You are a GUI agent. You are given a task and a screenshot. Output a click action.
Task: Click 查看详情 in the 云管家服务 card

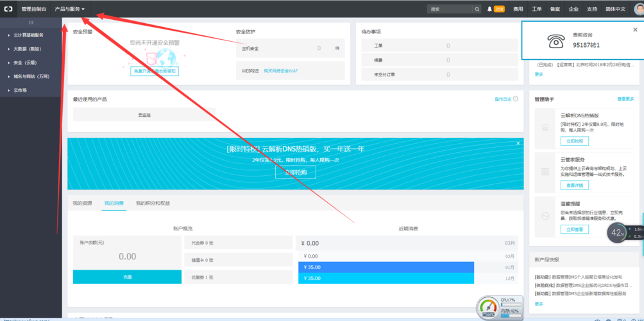(575, 186)
